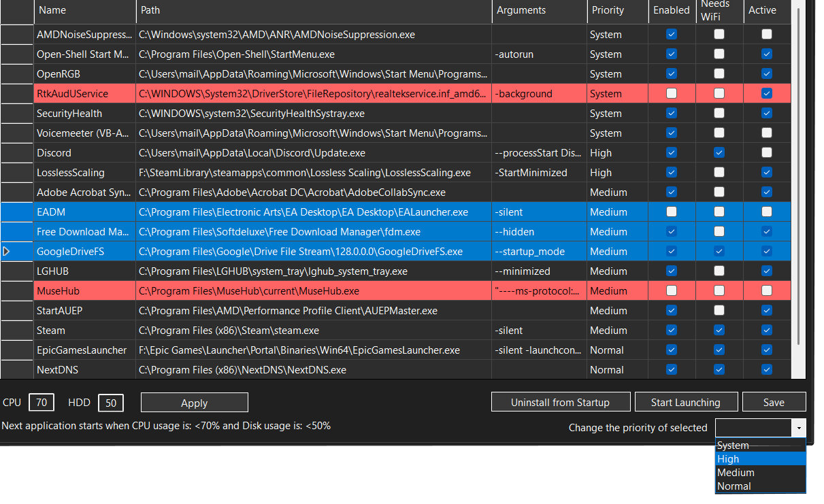Disable Discord Enabled checkbox
Screen dimensions: 824x504
[x=672, y=152]
